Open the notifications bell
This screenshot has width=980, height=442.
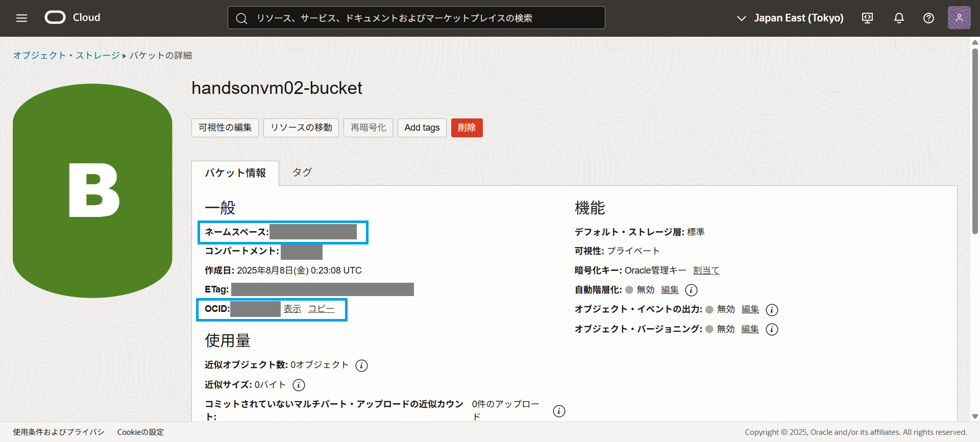(899, 18)
